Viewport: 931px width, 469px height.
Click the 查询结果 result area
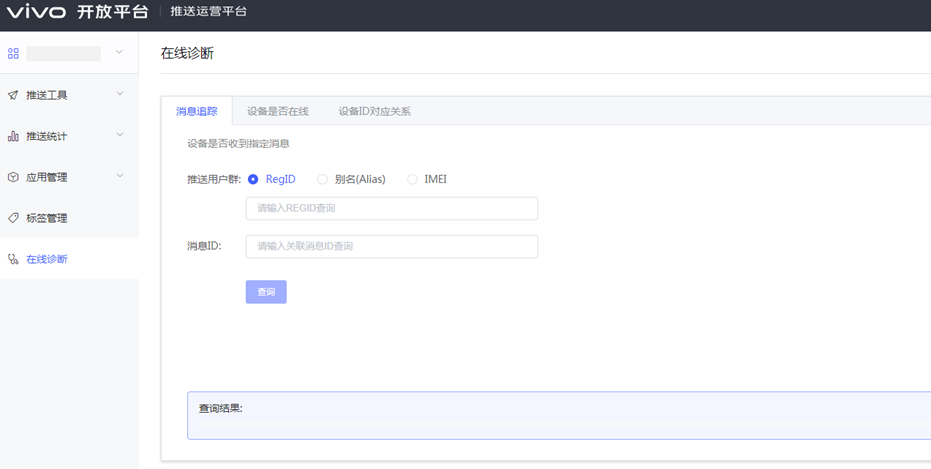pos(559,416)
